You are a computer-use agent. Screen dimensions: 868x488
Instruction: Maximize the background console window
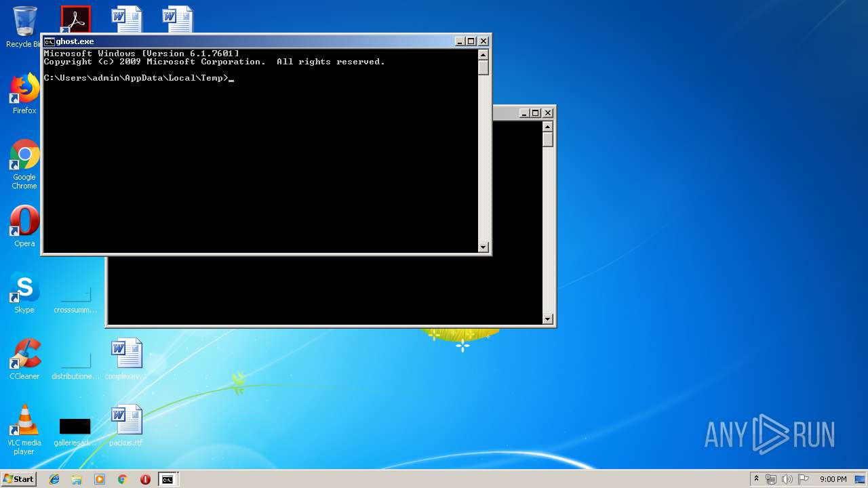pyautogui.click(x=535, y=113)
